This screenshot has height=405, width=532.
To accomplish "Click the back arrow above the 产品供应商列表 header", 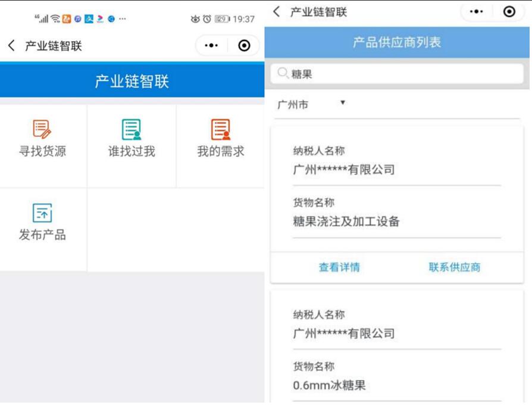I will pos(276,12).
